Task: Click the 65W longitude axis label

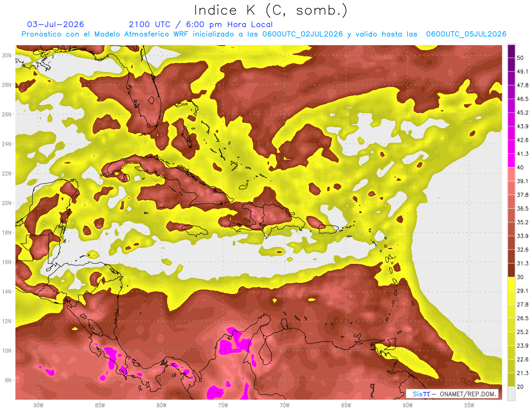Action: coord(346,405)
